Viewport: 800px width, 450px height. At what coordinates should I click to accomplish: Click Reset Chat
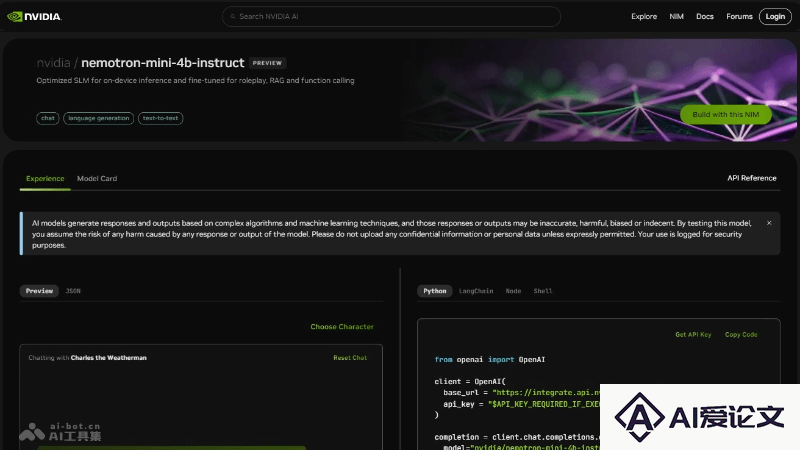pyautogui.click(x=350, y=358)
